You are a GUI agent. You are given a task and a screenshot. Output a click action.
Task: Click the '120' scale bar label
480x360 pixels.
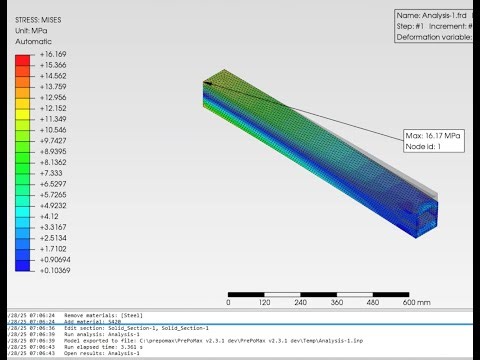click(x=264, y=302)
